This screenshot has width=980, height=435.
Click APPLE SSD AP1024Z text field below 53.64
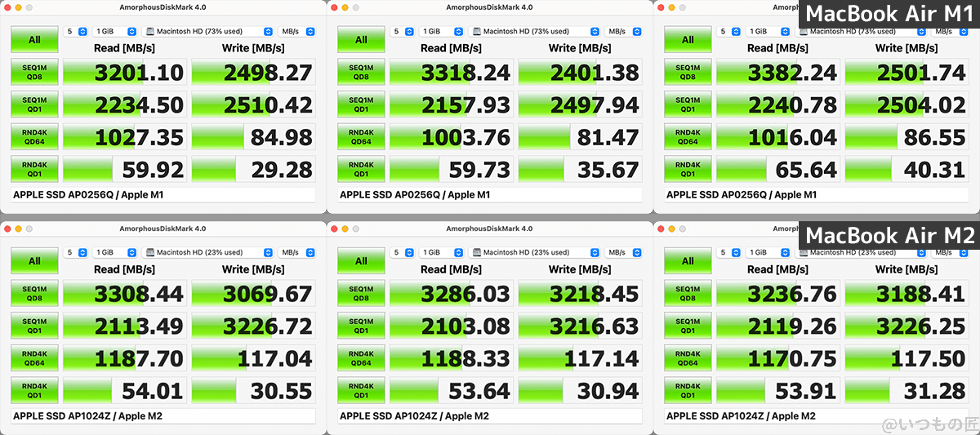(x=488, y=416)
